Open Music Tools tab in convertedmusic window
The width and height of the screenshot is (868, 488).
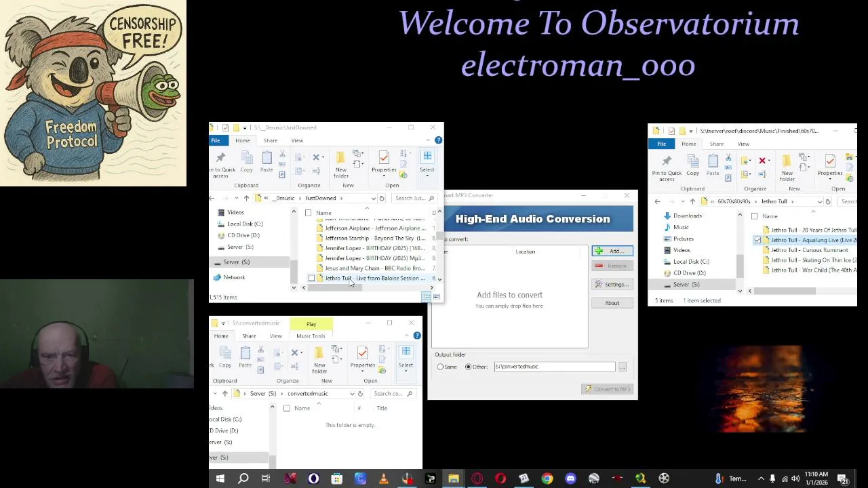point(311,335)
